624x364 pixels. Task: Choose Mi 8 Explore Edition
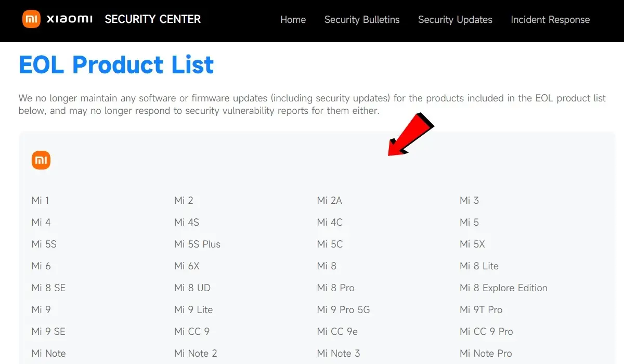tap(503, 288)
